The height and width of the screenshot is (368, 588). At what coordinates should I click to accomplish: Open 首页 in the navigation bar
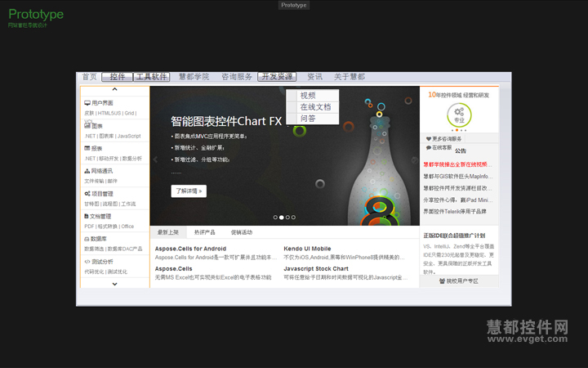pyautogui.click(x=90, y=77)
